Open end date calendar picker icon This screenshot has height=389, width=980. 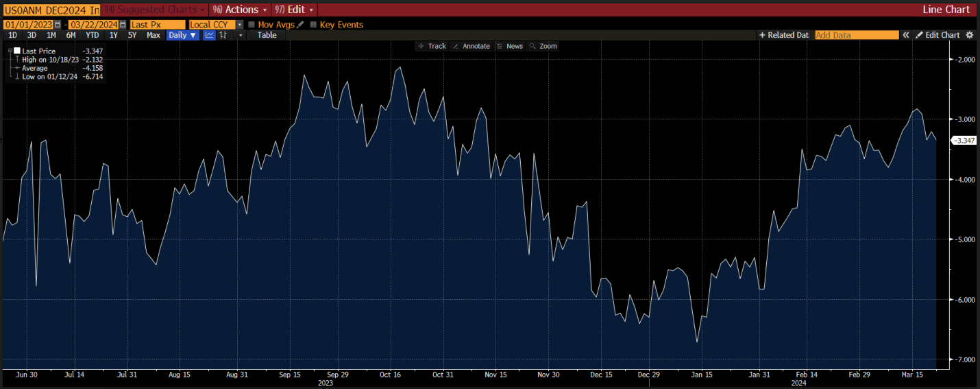click(x=123, y=25)
